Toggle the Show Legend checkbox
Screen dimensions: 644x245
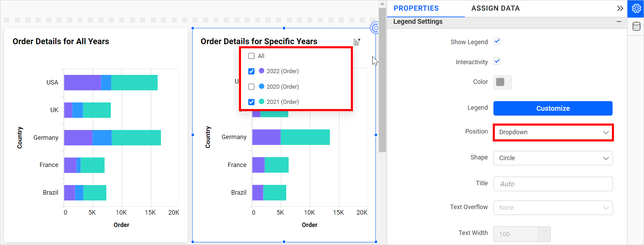[497, 41]
